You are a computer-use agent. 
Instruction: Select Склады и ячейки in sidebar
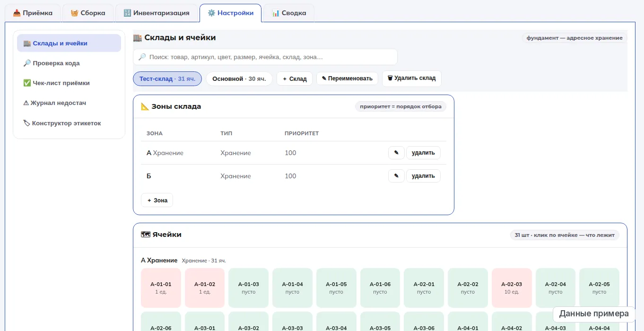(69, 43)
